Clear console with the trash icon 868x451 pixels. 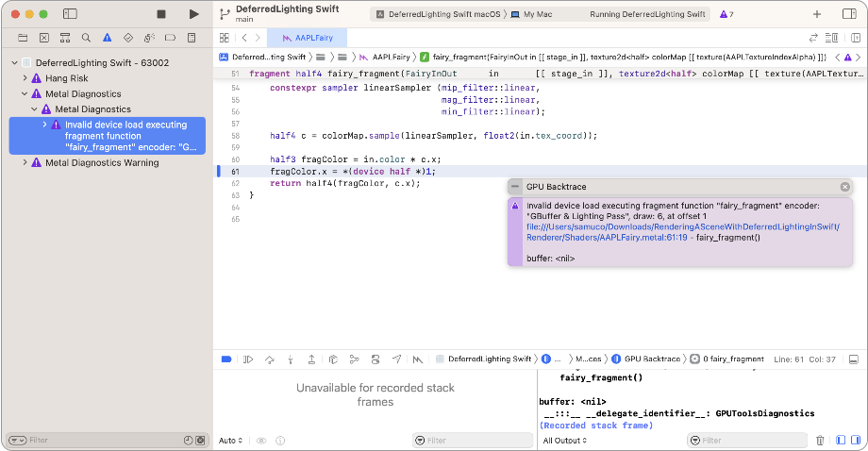(818, 441)
